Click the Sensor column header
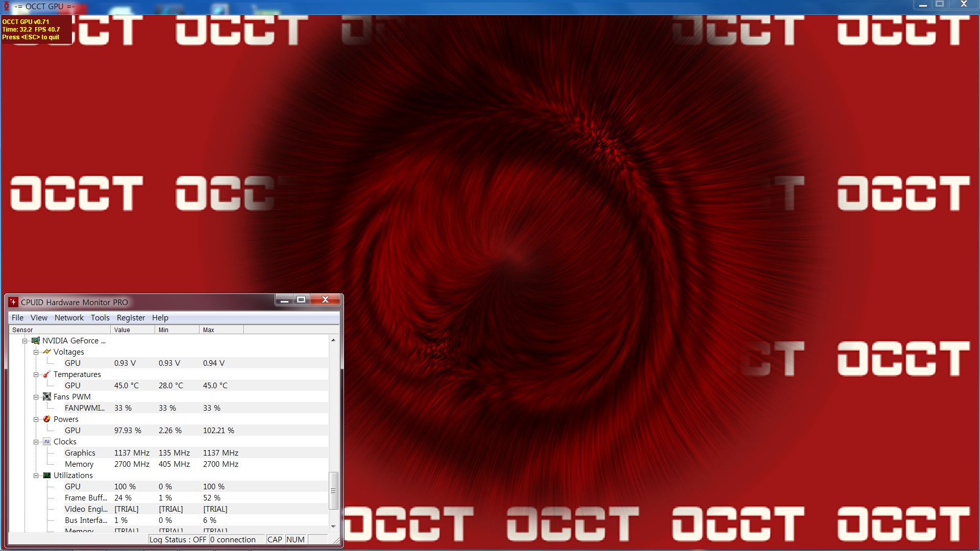 (60, 330)
